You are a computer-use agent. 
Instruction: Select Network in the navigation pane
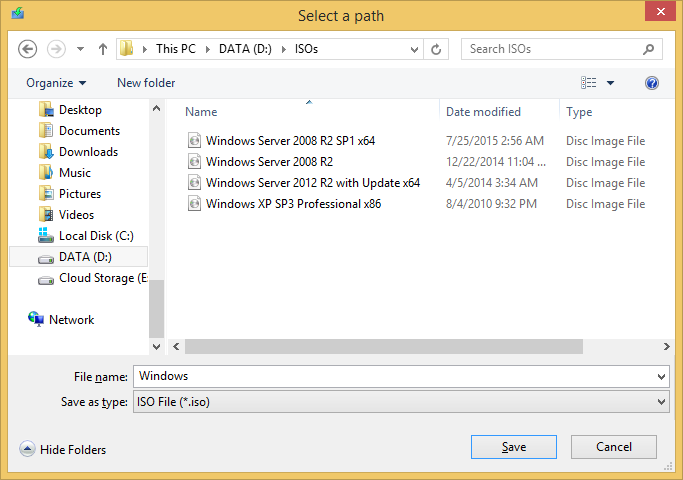pos(71,320)
